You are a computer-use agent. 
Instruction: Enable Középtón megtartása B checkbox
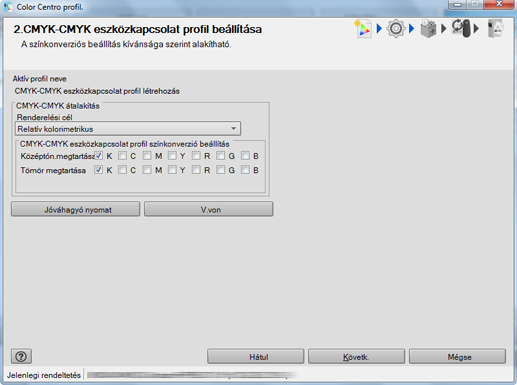pyautogui.click(x=245, y=156)
